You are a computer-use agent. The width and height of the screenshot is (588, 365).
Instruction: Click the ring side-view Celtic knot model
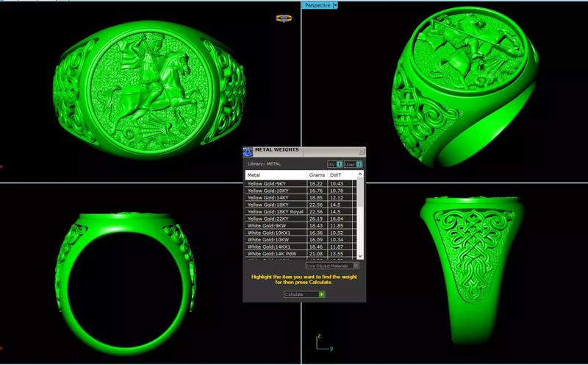472,270
